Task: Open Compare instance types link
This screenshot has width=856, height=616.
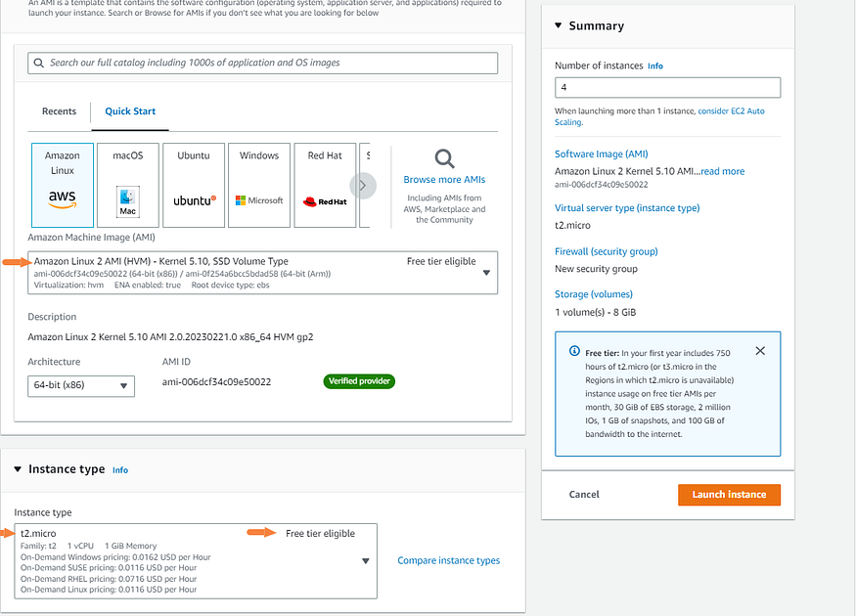Action: [x=448, y=560]
